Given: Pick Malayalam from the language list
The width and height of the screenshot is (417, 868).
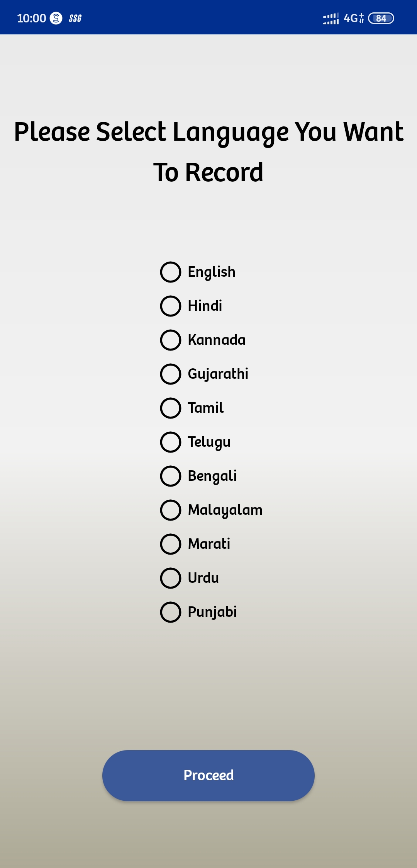Looking at the screenshot, I should pyautogui.click(x=171, y=510).
